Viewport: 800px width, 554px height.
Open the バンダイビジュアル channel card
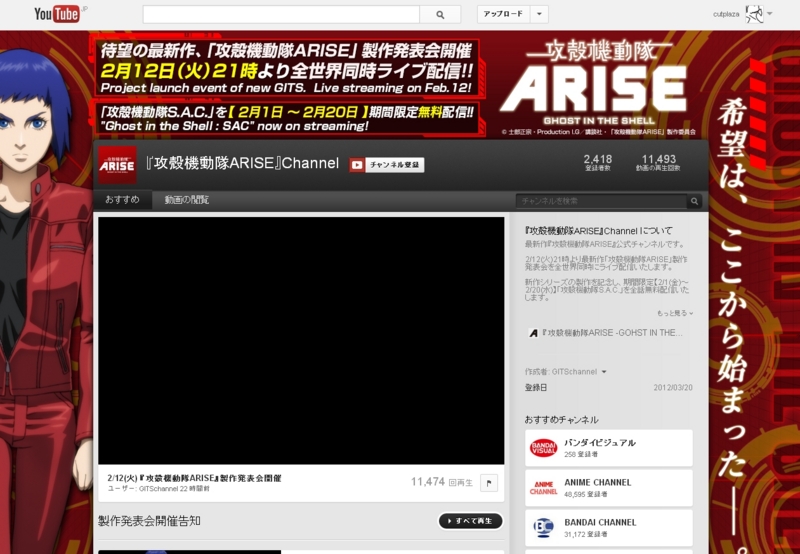tap(609, 447)
